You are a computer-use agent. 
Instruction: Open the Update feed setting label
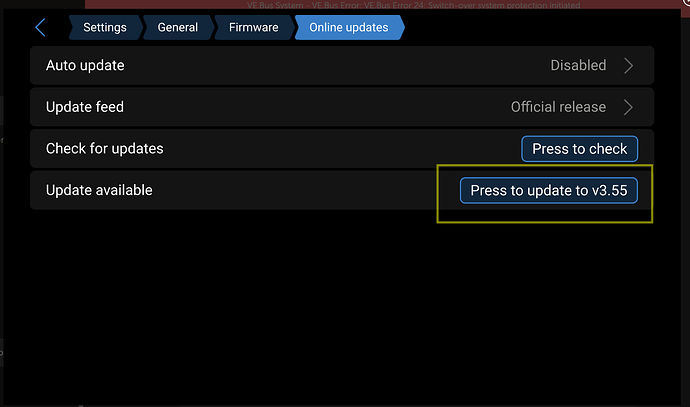coord(85,107)
